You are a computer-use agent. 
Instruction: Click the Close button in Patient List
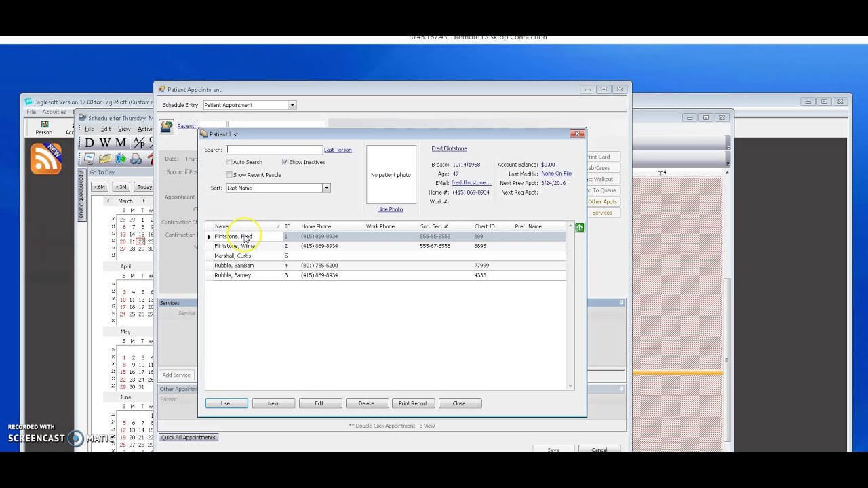point(459,403)
